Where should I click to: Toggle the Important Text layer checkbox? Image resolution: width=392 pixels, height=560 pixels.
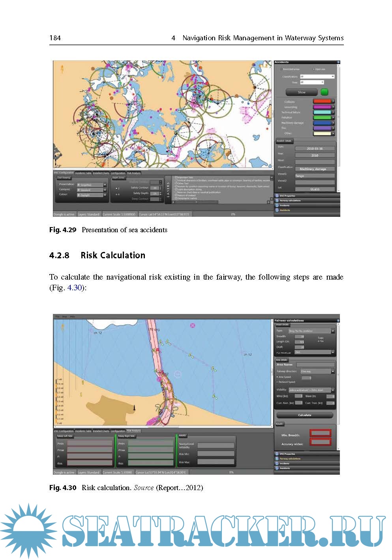point(176,177)
